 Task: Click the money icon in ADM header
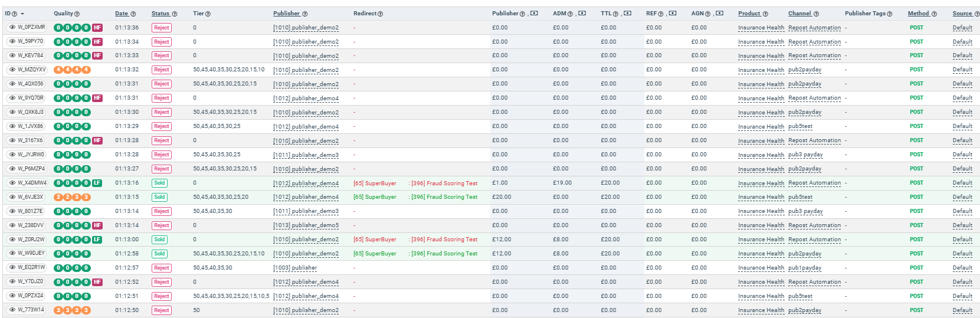point(582,14)
